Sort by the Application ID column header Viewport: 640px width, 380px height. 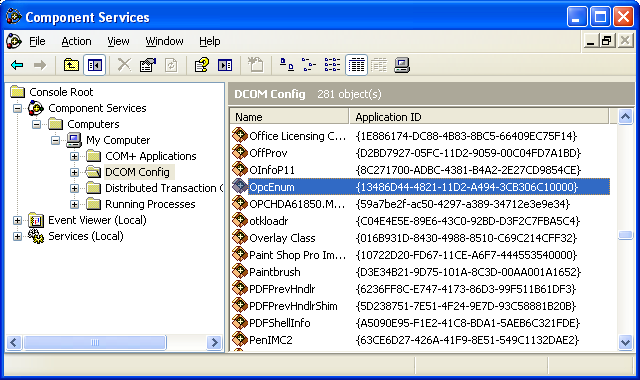pyautogui.click(x=479, y=117)
